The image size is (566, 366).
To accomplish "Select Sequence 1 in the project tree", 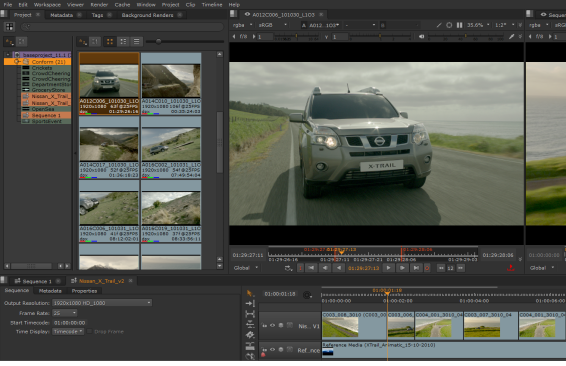I will point(46,116).
